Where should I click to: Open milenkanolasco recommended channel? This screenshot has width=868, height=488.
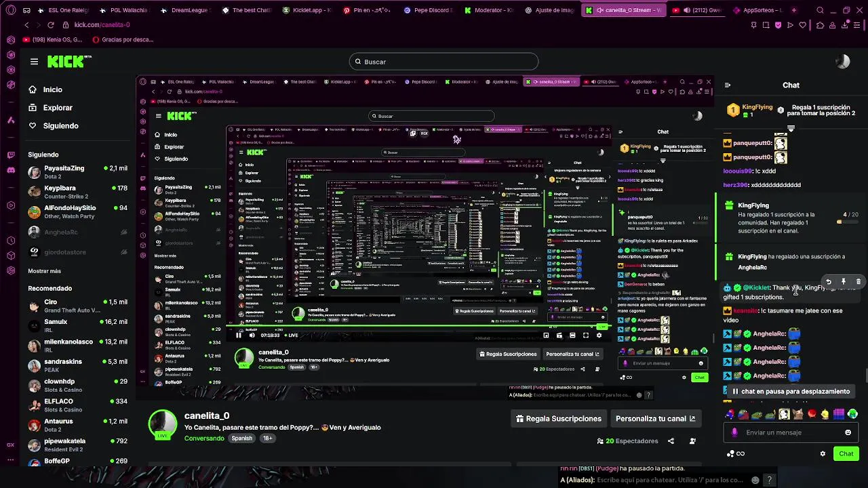tap(77, 346)
